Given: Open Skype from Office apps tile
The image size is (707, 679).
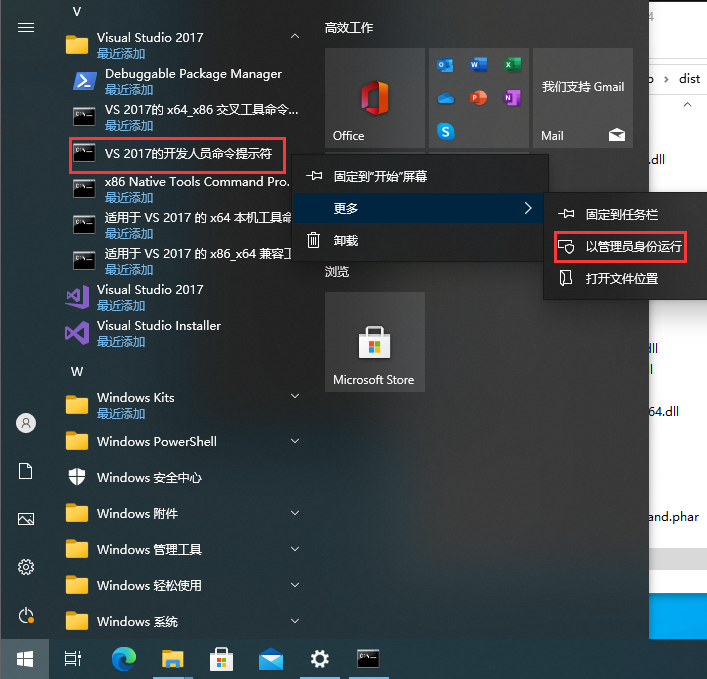Looking at the screenshot, I should click(445, 132).
